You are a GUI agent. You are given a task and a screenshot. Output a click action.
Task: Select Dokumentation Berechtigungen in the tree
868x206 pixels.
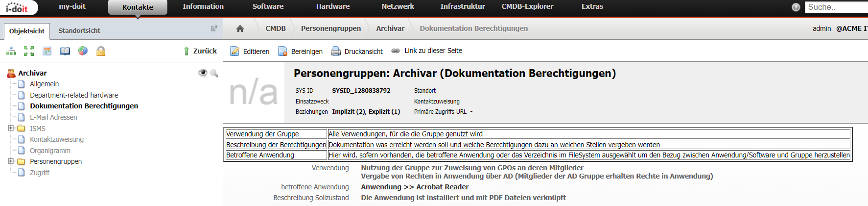(84, 106)
